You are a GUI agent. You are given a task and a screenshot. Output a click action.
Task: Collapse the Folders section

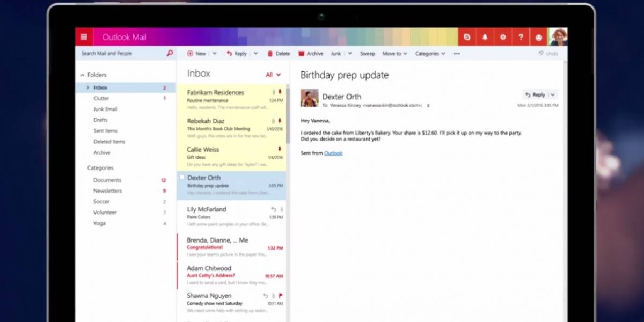point(83,75)
